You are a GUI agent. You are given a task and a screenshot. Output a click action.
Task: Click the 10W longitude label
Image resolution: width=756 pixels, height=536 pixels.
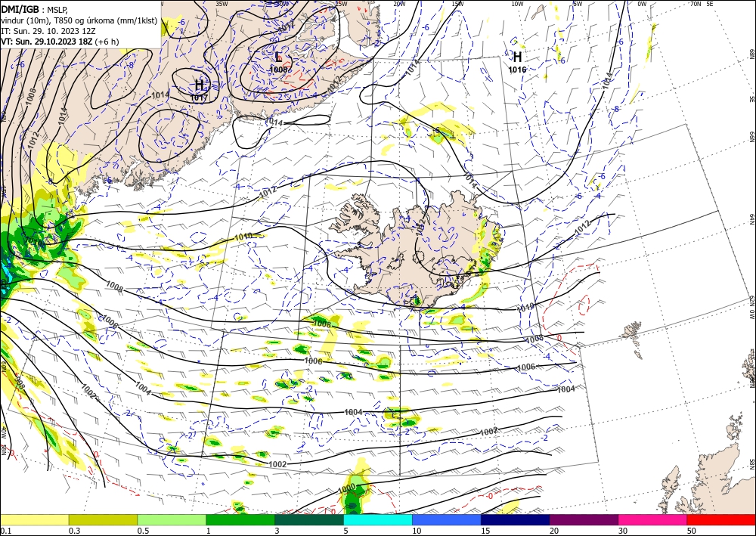point(517,4)
